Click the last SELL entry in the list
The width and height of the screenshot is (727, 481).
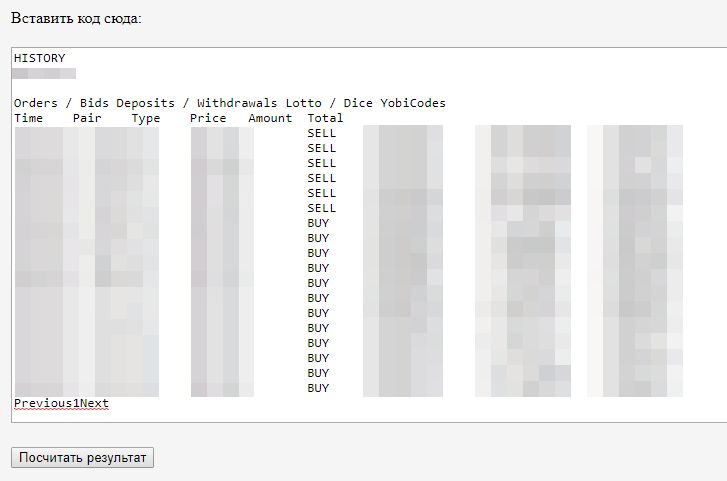click(322, 208)
